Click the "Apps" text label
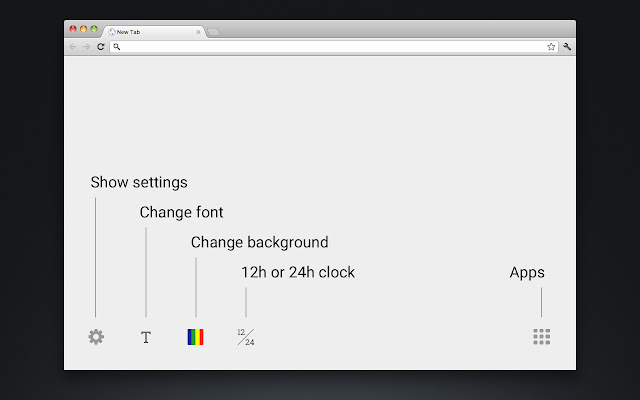The image size is (640, 400). [527, 272]
